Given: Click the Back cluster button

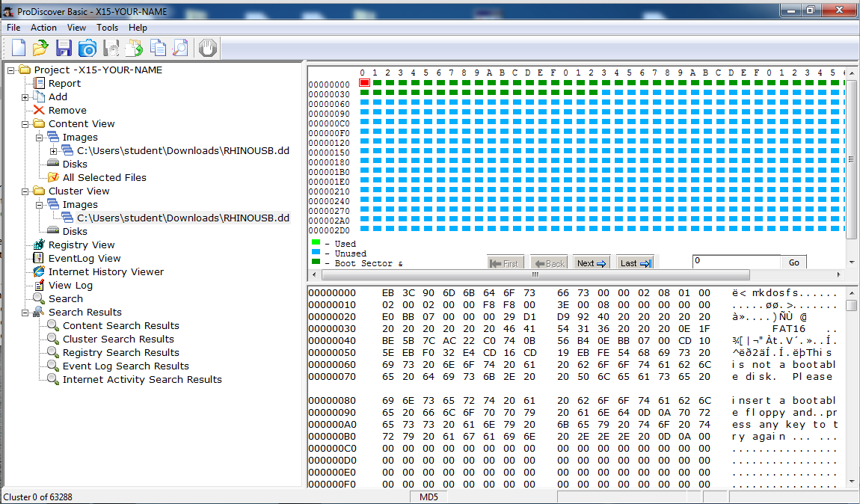Looking at the screenshot, I should click(549, 262).
